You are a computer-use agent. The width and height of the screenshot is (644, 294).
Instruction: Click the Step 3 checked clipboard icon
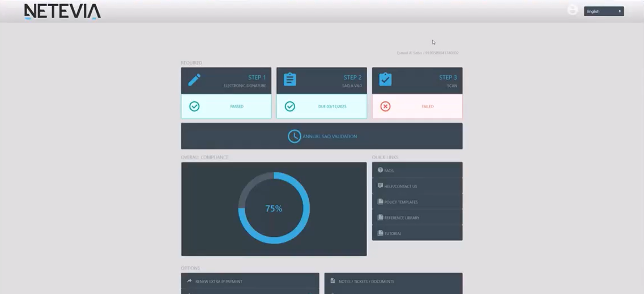[385, 80]
